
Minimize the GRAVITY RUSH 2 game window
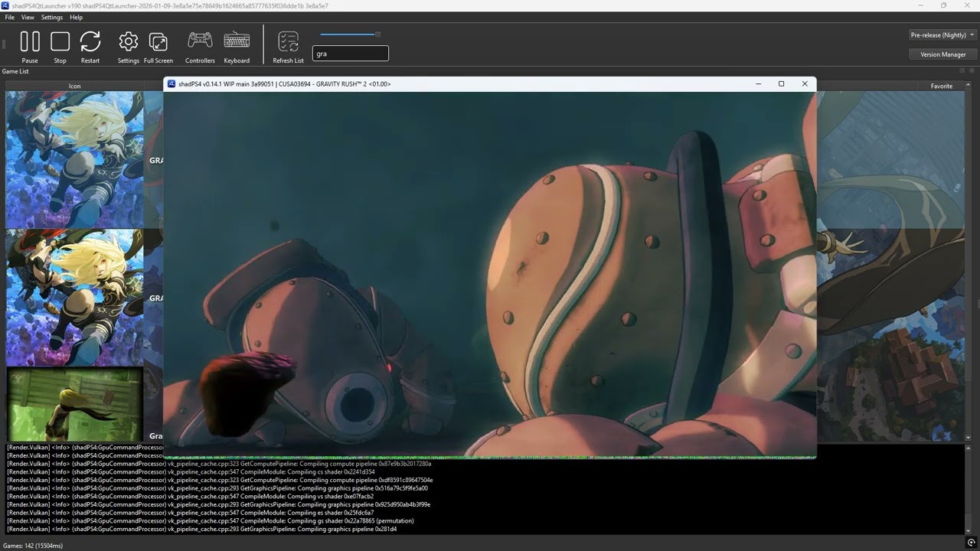tap(758, 83)
